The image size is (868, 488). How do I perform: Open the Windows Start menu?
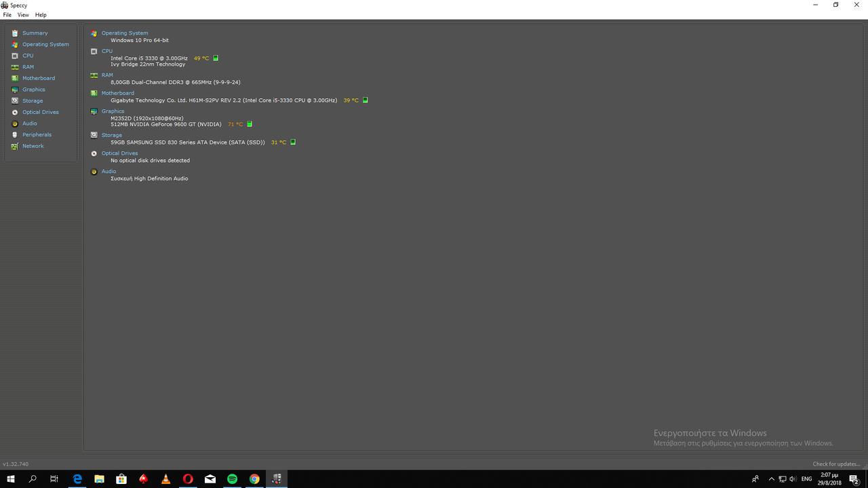(x=11, y=479)
